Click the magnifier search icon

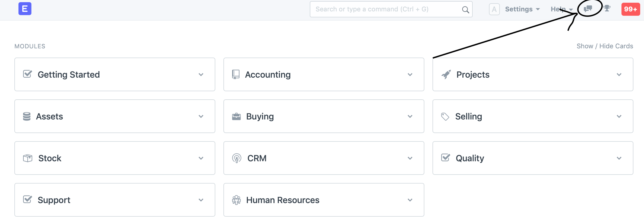click(465, 10)
